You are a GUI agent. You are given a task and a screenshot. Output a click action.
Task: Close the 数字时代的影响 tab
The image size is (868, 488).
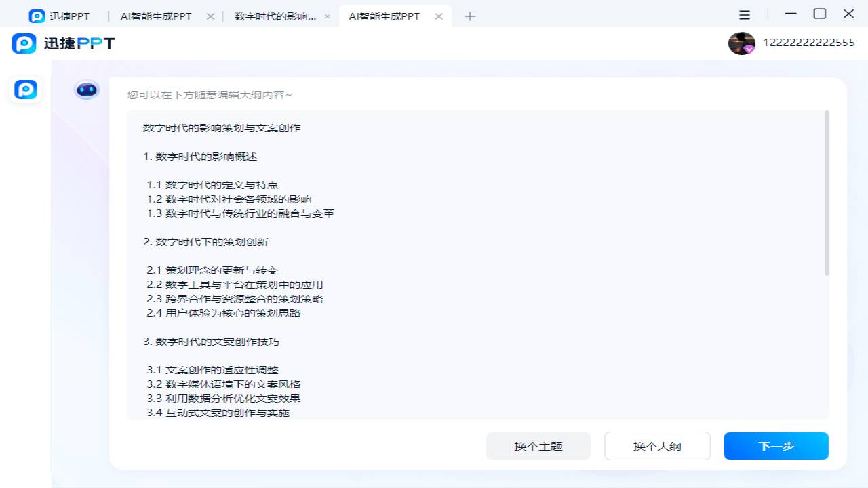click(328, 15)
